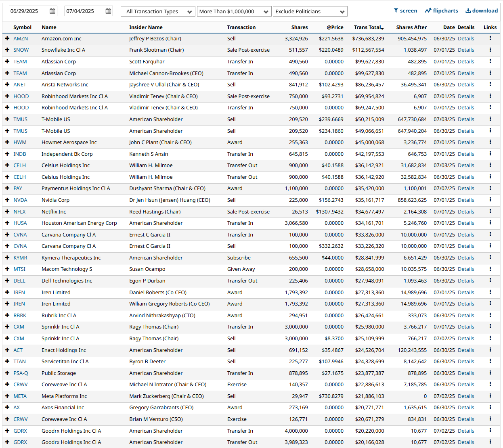This screenshot has width=503, height=448.
Task: Open the META symbol link
Action: (x=20, y=396)
